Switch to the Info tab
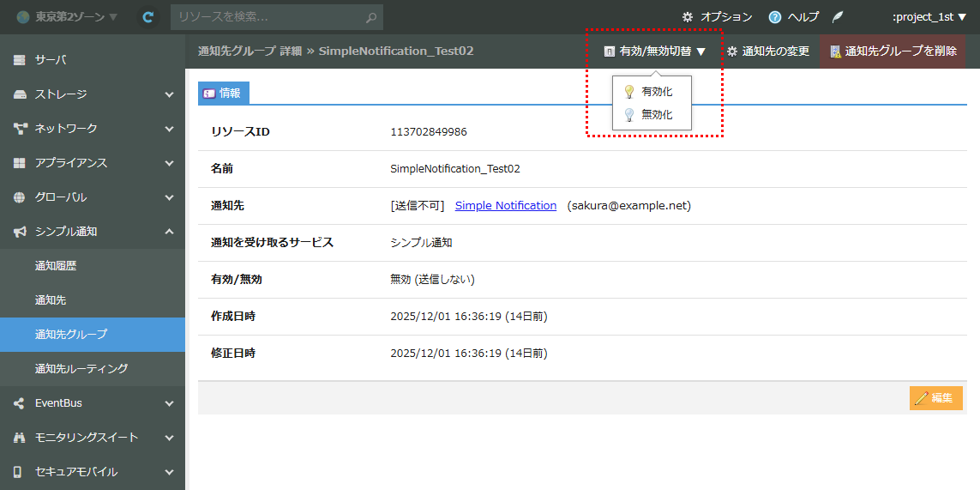Image resolution: width=980 pixels, height=490 pixels. (223, 94)
